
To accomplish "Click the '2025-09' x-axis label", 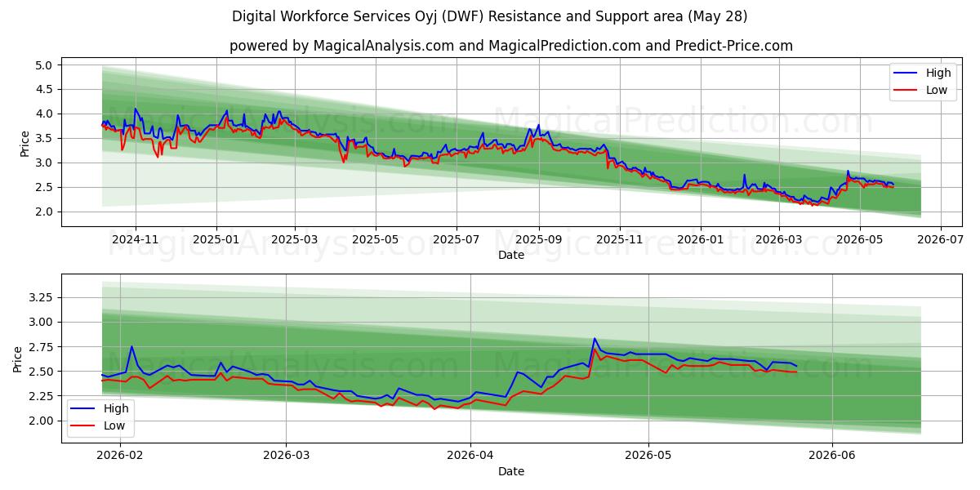I will click(539, 240).
